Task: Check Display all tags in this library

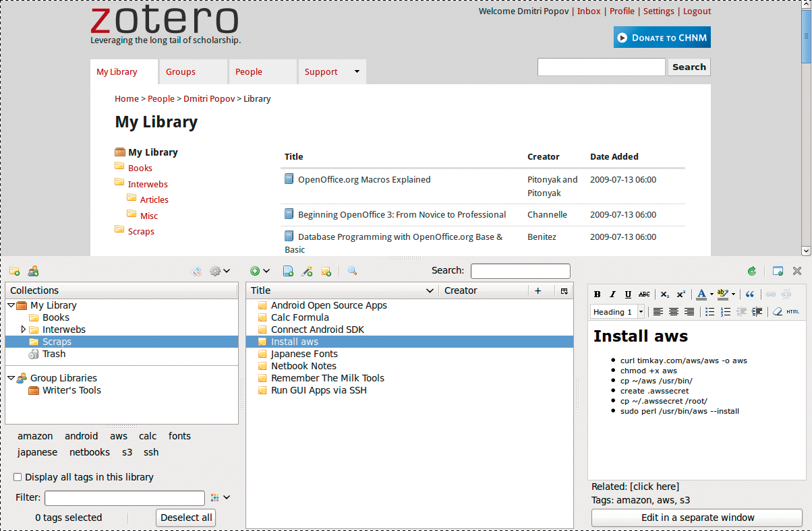Action: click(18, 477)
